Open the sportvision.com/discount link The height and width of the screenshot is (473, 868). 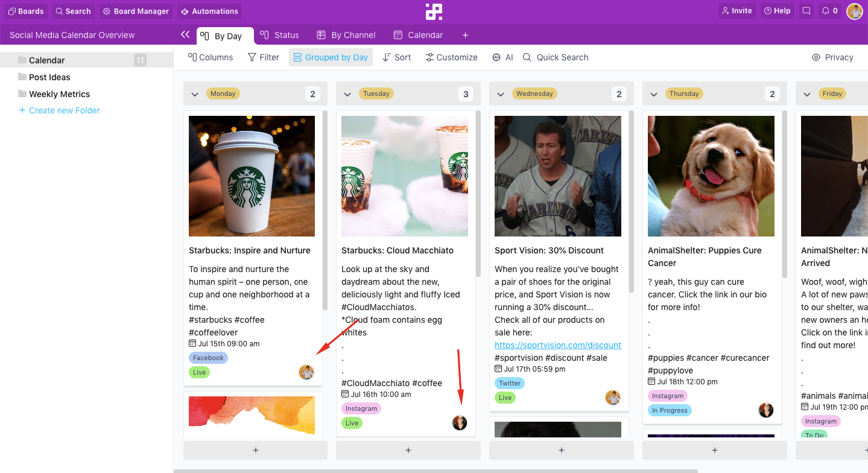(x=557, y=345)
